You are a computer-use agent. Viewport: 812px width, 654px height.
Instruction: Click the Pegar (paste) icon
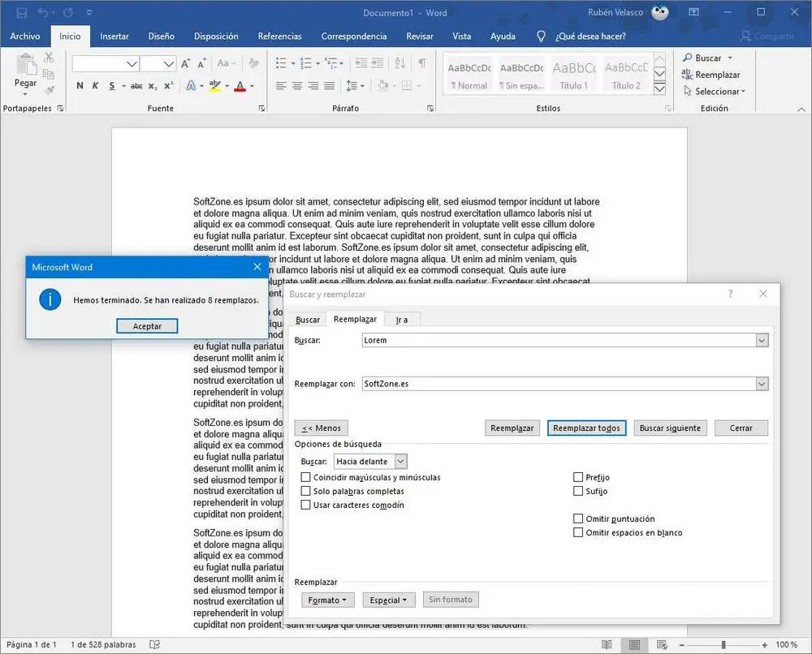click(25, 65)
